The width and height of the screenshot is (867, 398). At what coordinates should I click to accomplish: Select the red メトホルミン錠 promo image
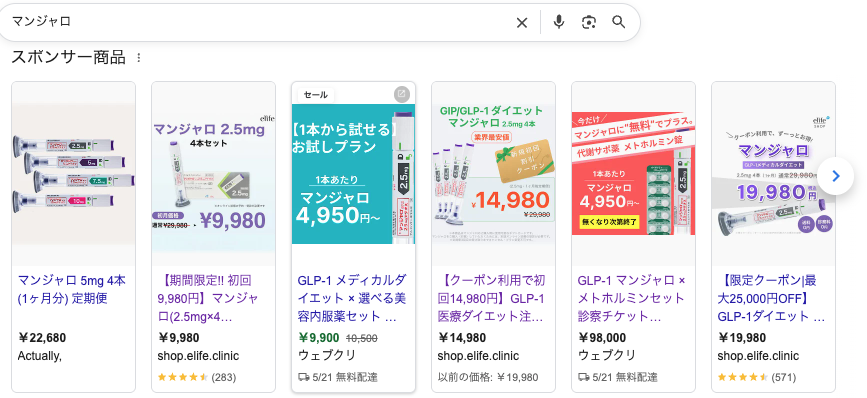[633, 173]
